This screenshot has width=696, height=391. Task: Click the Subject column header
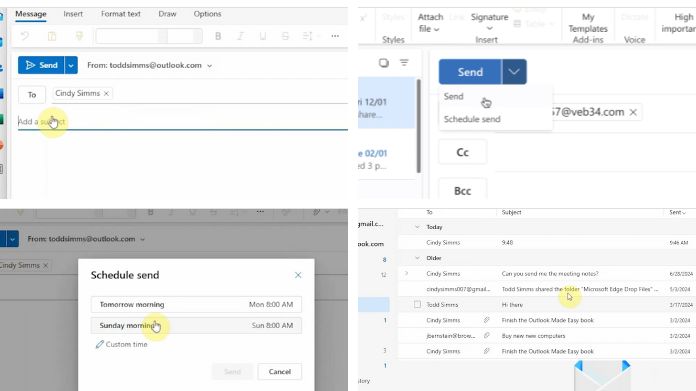pos(511,213)
